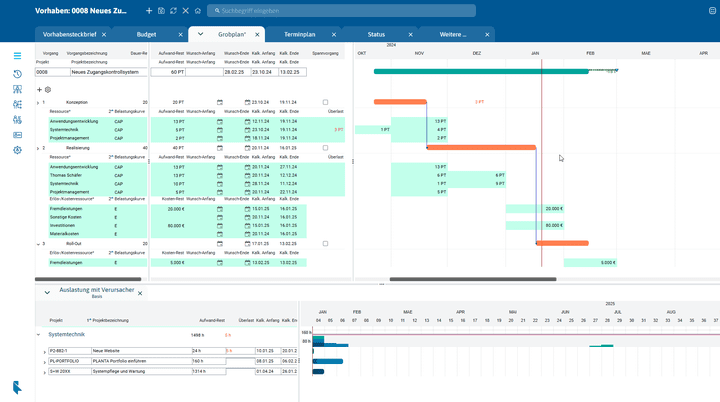
Task: Open the Wunsch-Ende calendar for Konzeption
Action: (x=219, y=102)
